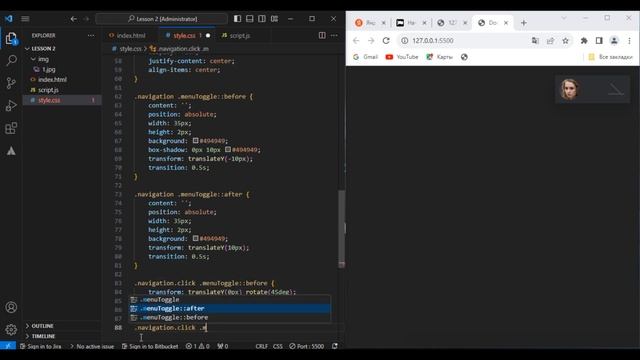This screenshot has height=360, width=640.
Task: Click the editor vertical scrollbar thumb
Action: click(x=342, y=229)
